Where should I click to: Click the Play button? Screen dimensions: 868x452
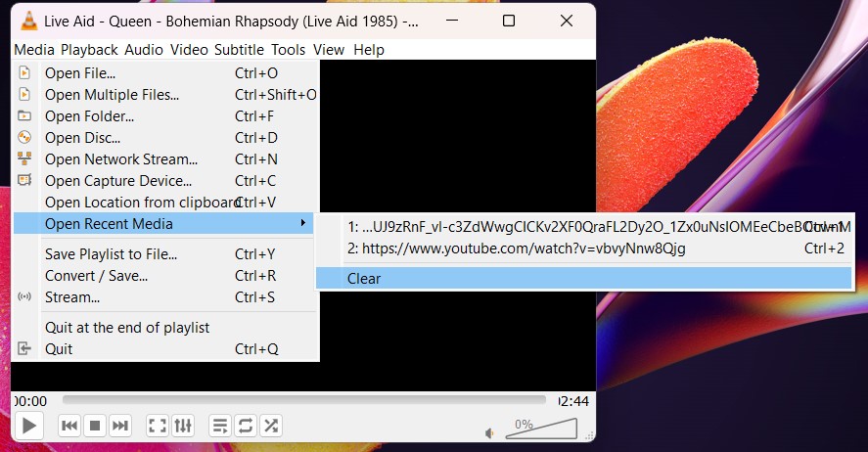click(x=28, y=426)
